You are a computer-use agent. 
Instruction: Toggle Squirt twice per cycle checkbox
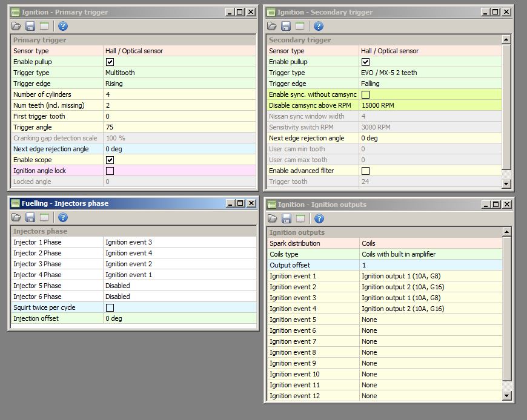(x=110, y=308)
